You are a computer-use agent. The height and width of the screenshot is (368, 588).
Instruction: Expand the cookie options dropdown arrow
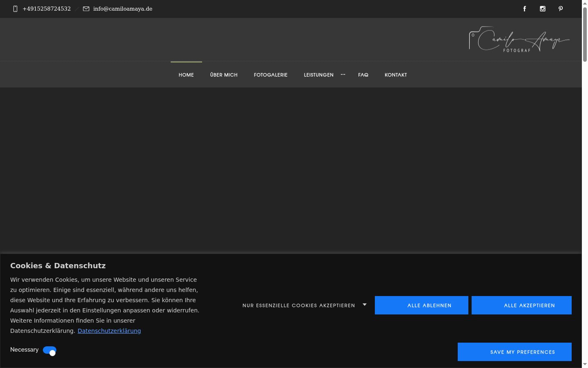point(365,305)
